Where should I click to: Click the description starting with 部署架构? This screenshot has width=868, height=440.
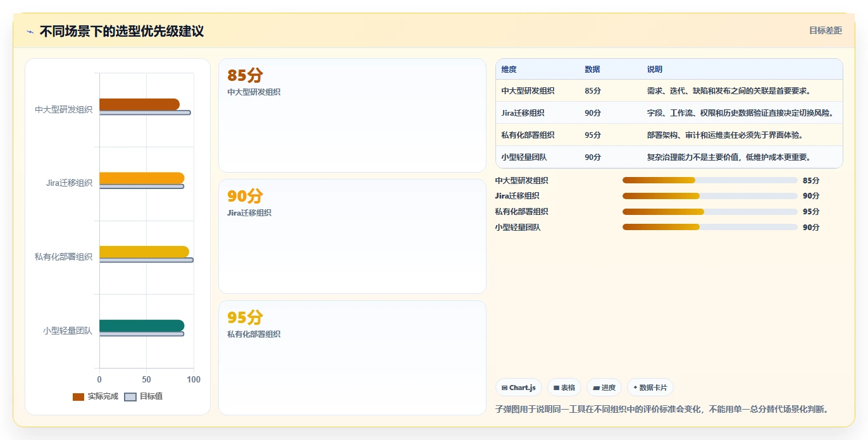coord(725,135)
